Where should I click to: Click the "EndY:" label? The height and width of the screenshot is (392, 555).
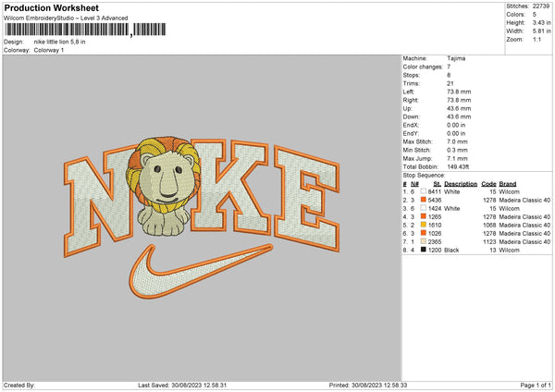(411, 133)
